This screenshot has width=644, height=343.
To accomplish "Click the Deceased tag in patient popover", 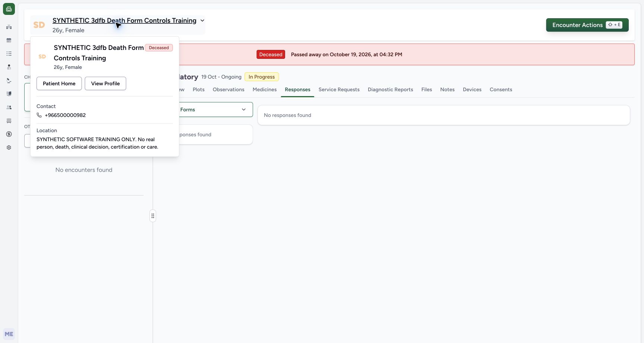I will 159,48.
